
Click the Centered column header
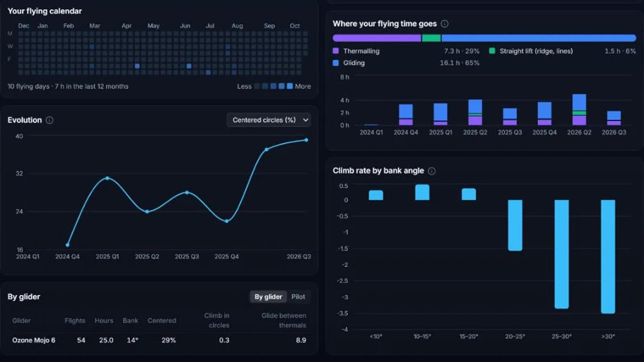[x=162, y=321]
